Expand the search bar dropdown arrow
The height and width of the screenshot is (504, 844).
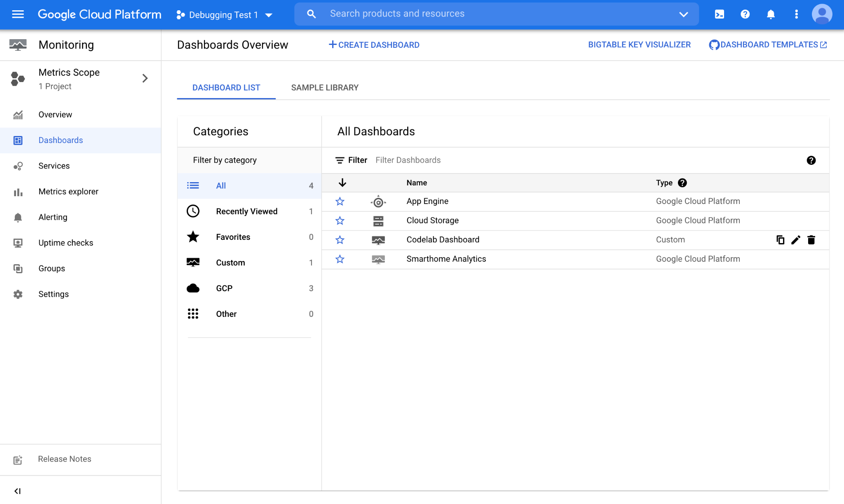pos(683,14)
